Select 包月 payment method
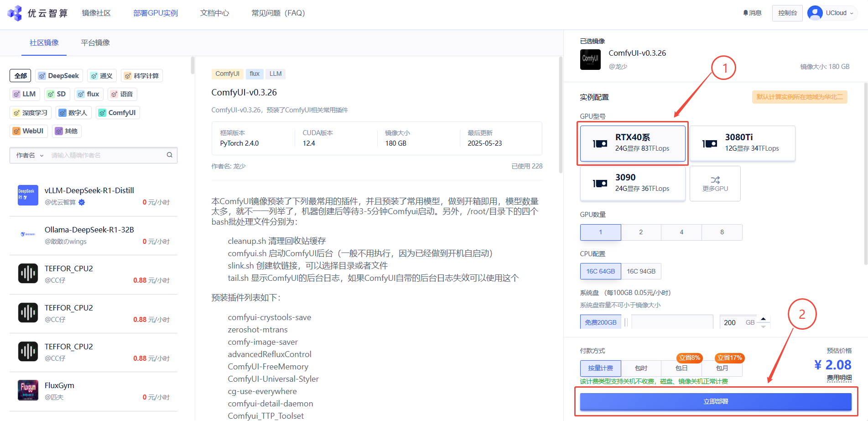 722,368
